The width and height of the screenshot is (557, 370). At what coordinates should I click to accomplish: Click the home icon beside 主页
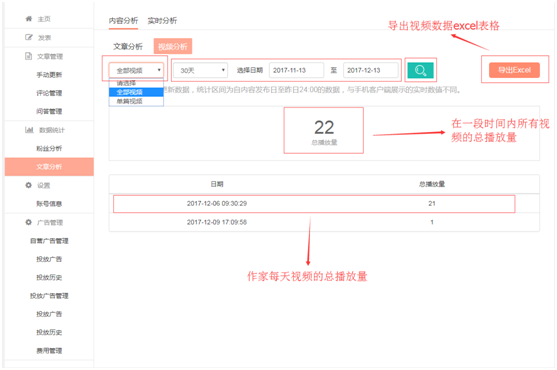pos(29,19)
